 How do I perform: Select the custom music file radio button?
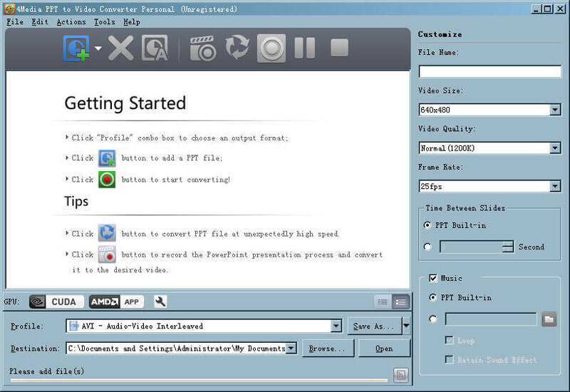[433, 319]
